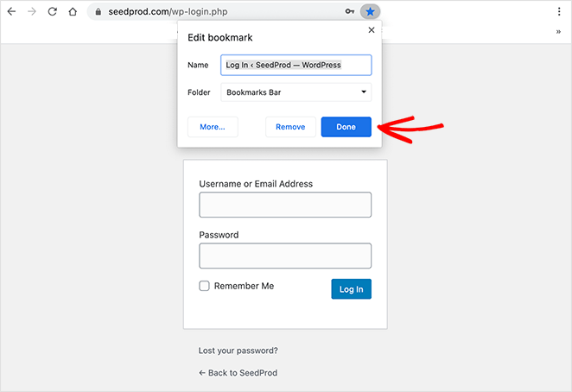Close the Edit bookmark popup
The width and height of the screenshot is (572, 392).
pyautogui.click(x=372, y=30)
